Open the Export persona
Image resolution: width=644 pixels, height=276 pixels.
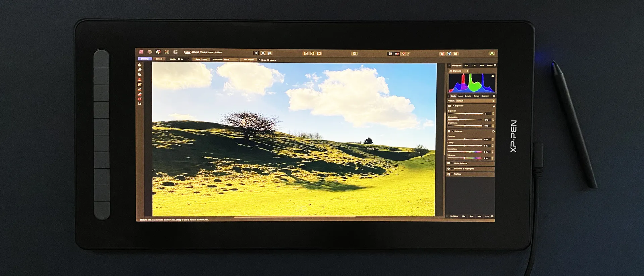[175, 52]
